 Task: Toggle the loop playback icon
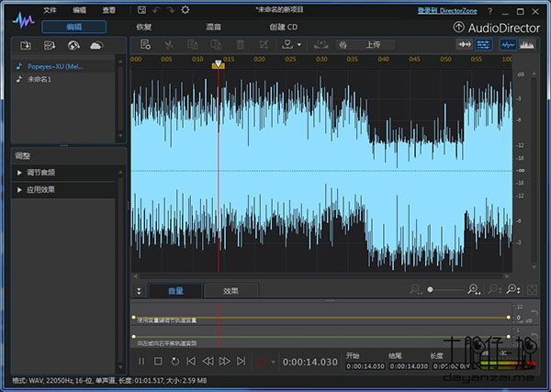(174, 362)
